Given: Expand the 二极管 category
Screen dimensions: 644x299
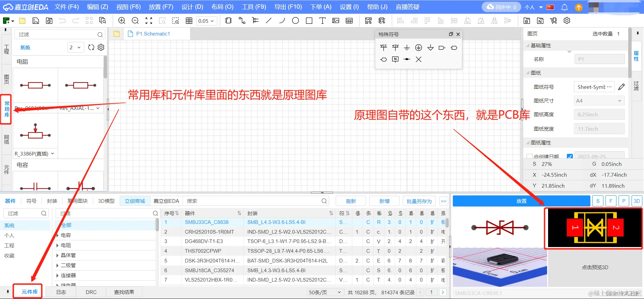Looking at the screenshot, I should pos(57,265).
